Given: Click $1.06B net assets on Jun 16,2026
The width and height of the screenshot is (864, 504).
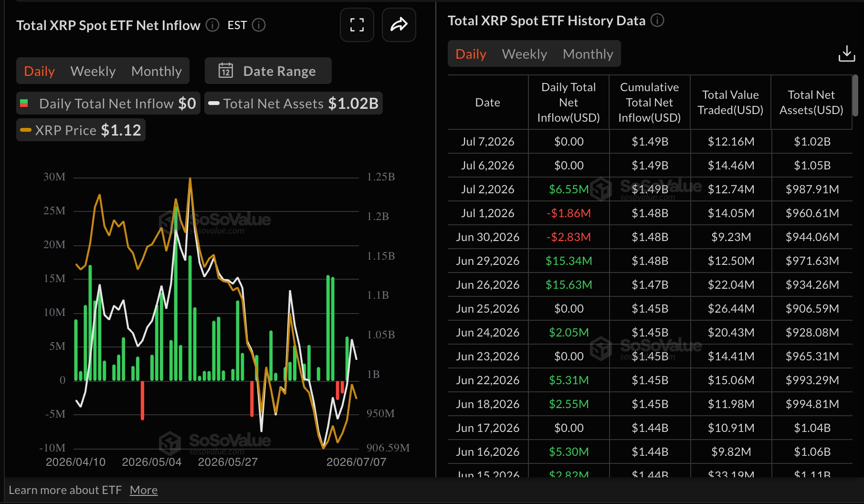Looking at the screenshot, I should pos(812,452).
